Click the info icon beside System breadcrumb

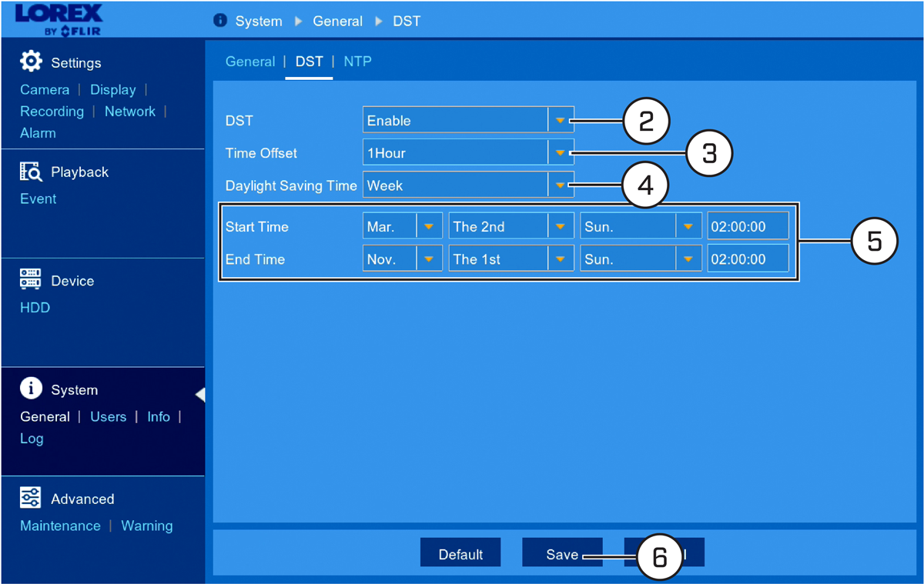click(x=219, y=21)
